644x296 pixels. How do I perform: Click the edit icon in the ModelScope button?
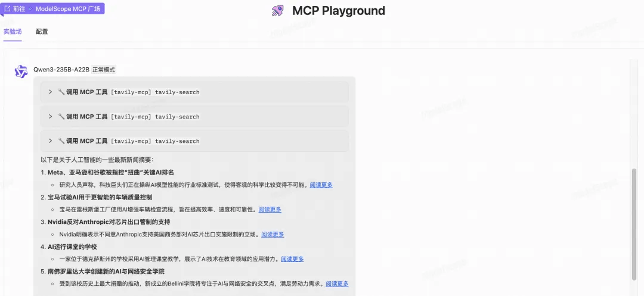click(x=7, y=8)
